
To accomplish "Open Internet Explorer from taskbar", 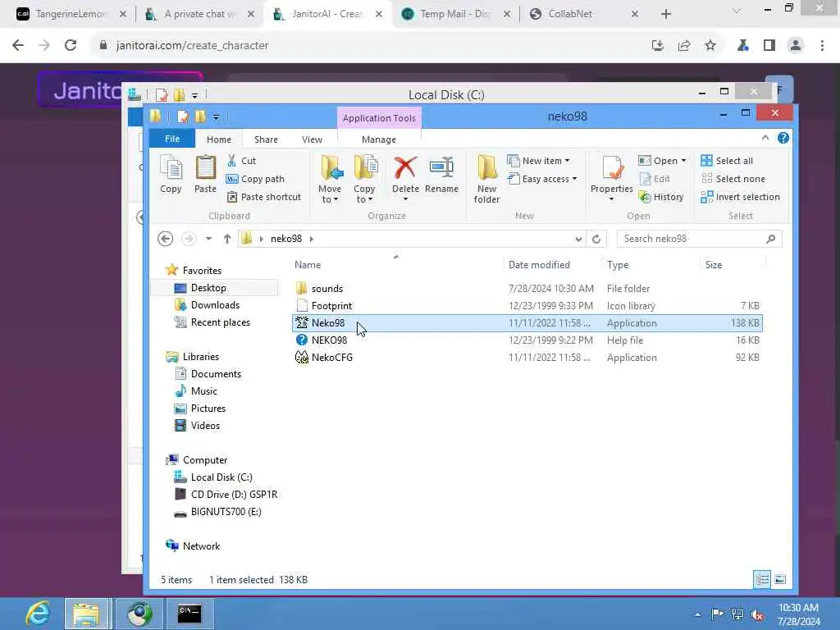I will 36,614.
